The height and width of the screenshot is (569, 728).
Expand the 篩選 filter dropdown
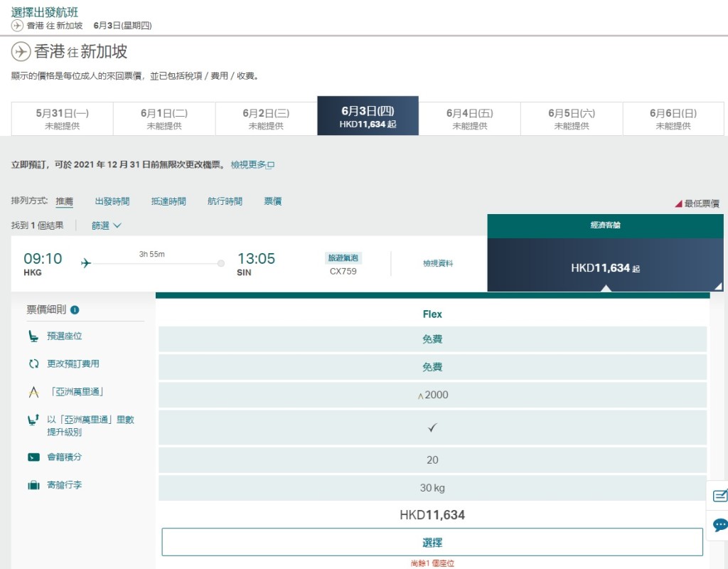tap(107, 225)
